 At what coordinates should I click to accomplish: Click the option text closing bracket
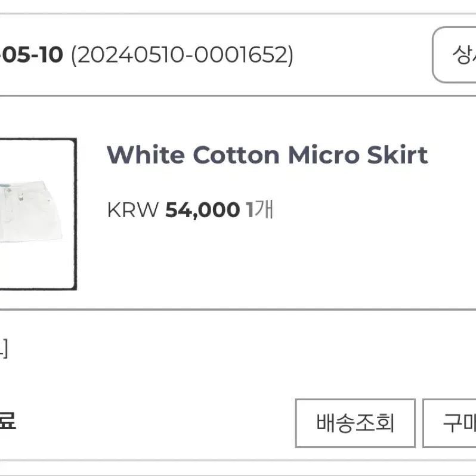coord(4,348)
